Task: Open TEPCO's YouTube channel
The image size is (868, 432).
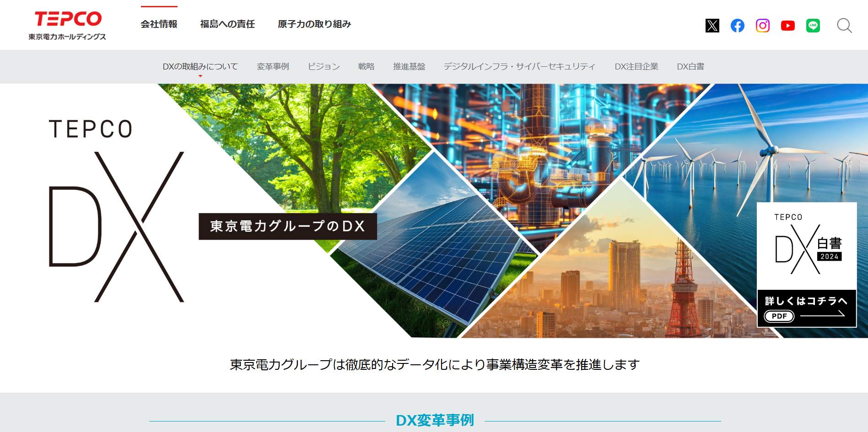Action: (x=787, y=26)
